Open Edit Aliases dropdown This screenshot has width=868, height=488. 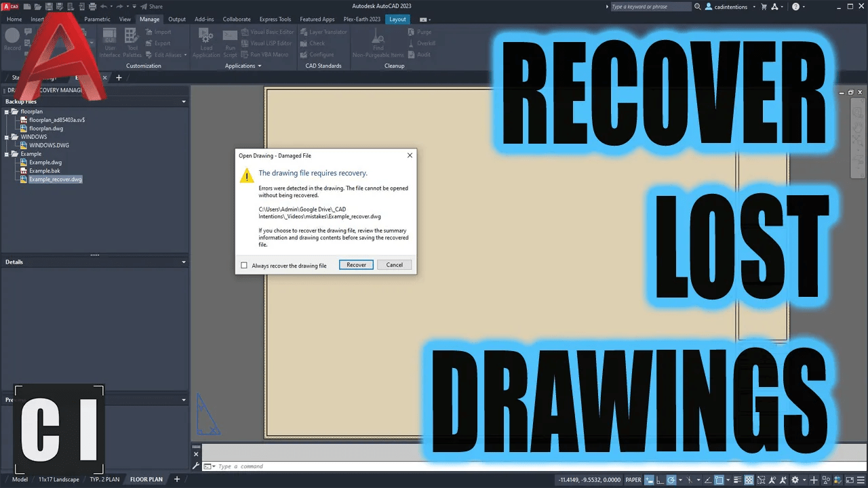pos(166,55)
